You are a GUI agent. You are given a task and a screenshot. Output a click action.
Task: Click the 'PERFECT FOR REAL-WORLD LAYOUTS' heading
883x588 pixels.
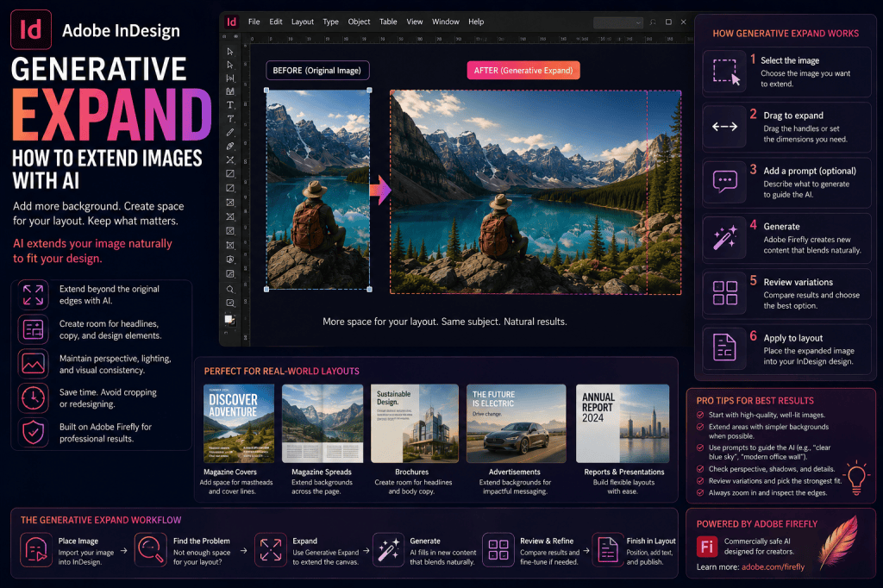(282, 371)
